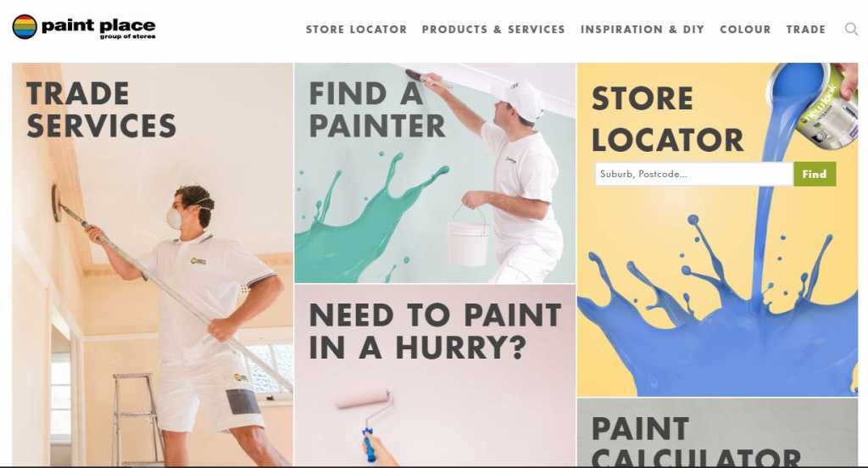Click the teal paint splash graphic

pyautogui.click(x=371, y=221)
